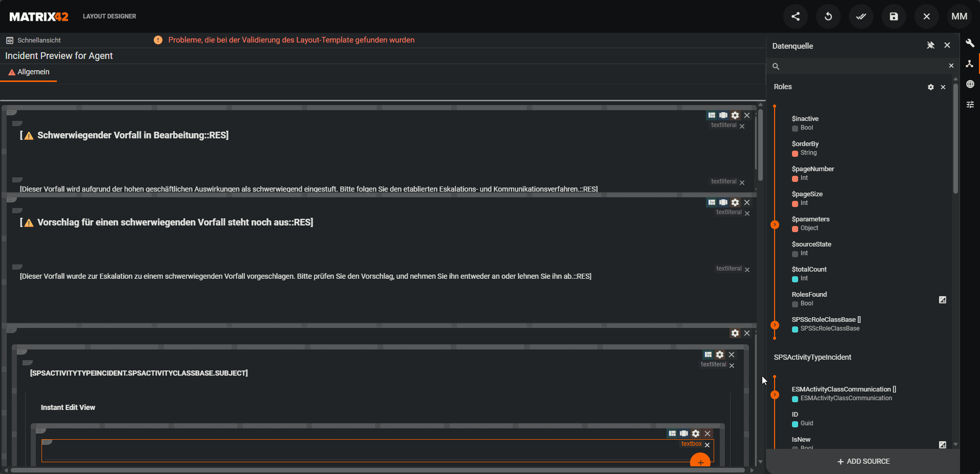Click the RolesFound edit icon
Viewport: 980px width, 474px height.
(942, 300)
